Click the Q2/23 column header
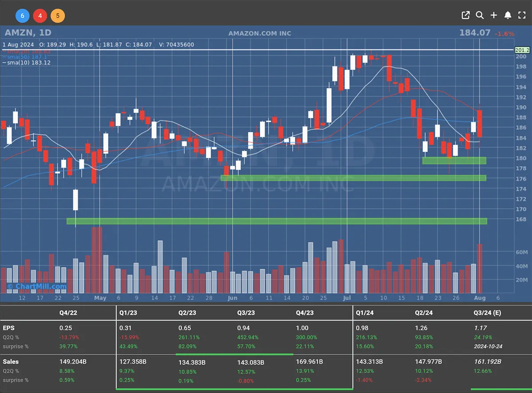 coord(187,313)
